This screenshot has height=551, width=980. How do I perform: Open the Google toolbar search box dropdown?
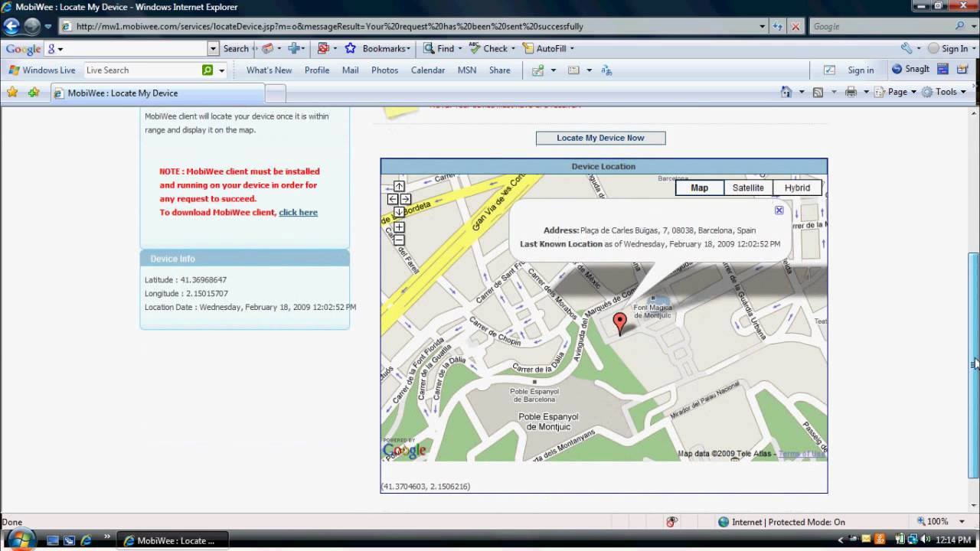coord(213,48)
